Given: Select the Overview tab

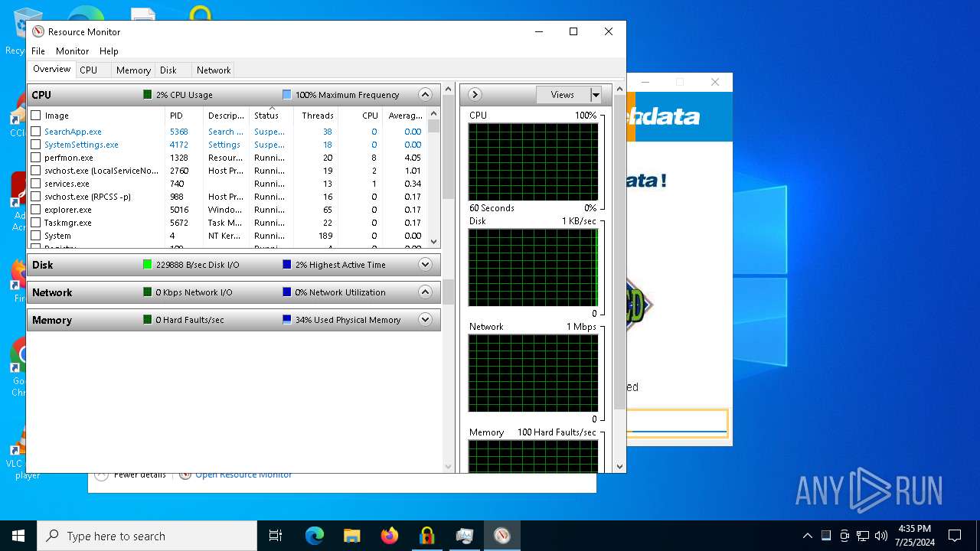Looking at the screenshot, I should [52, 69].
